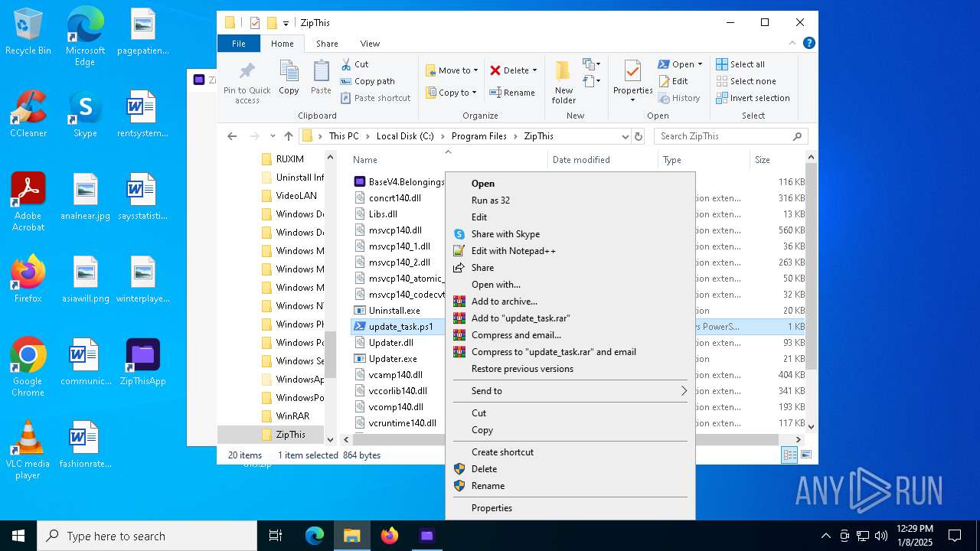Expand address bar history dropdown
The width and height of the screenshot is (980, 551).
tap(625, 136)
